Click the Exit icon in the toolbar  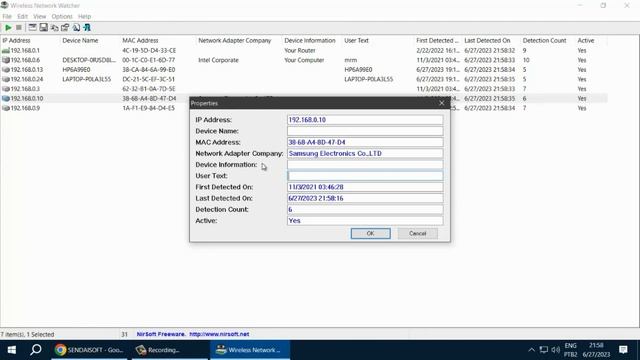click(87, 28)
